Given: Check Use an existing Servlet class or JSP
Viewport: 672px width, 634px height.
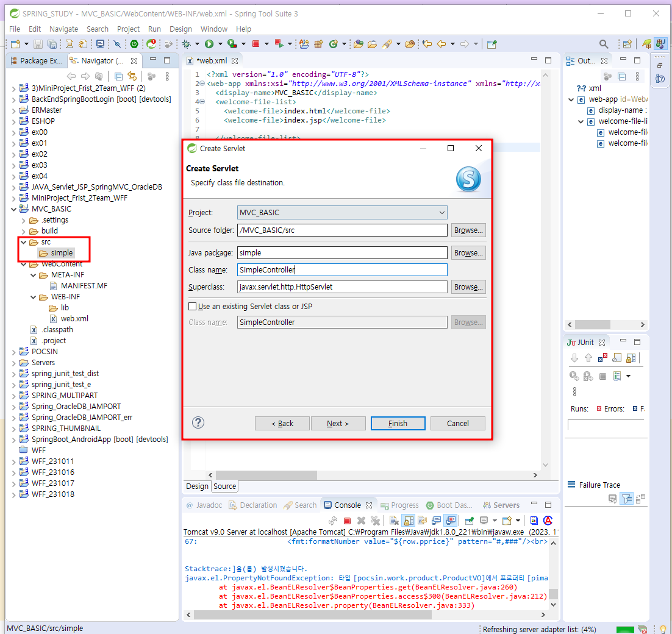Looking at the screenshot, I should point(193,306).
